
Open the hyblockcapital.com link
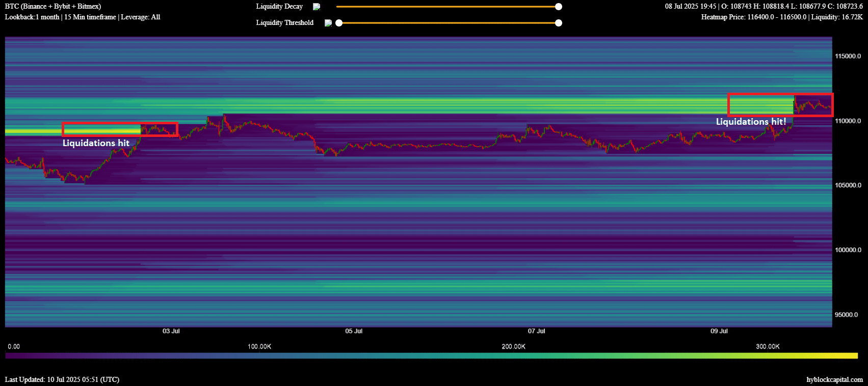tap(834, 379)
